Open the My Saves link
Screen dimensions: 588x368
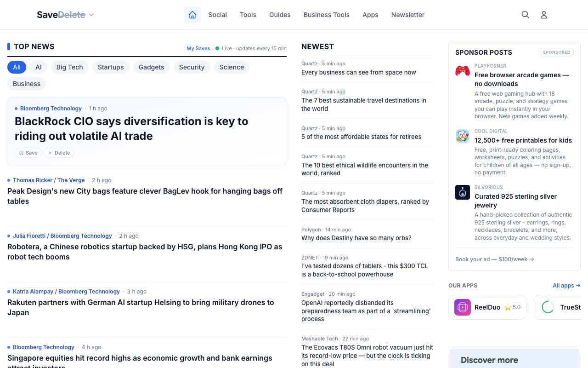[x=198, y=48]
